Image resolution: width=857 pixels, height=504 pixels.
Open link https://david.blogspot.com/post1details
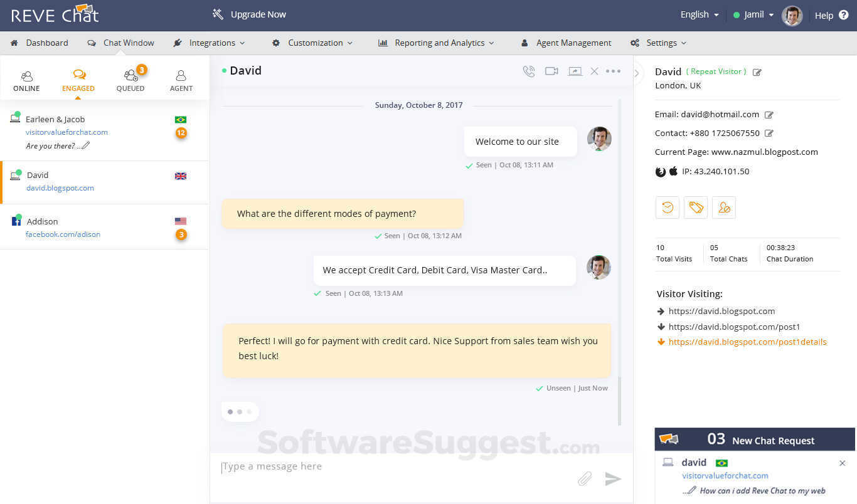click(x=747, y=342)
